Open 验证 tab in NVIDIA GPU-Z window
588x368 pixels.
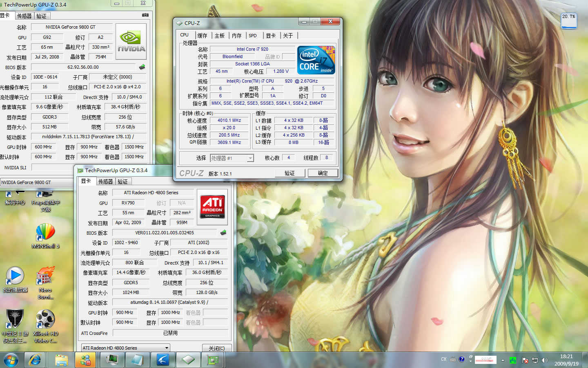click(42, 16)
